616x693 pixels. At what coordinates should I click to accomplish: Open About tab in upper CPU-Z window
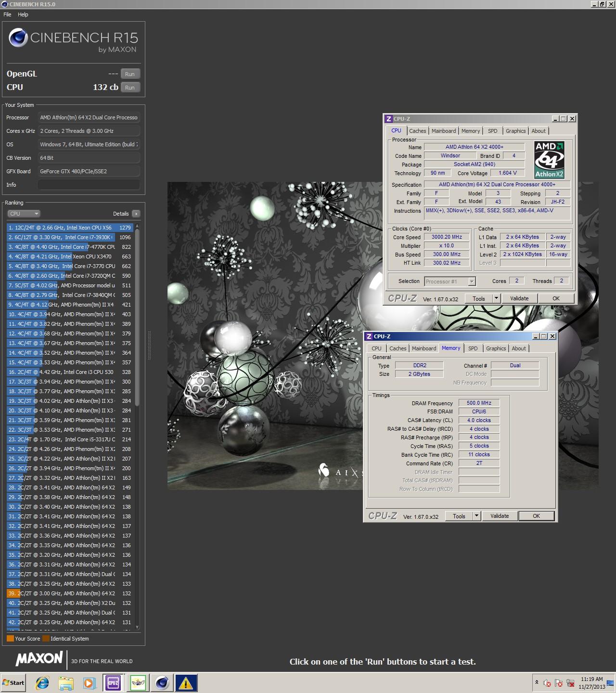539,131
